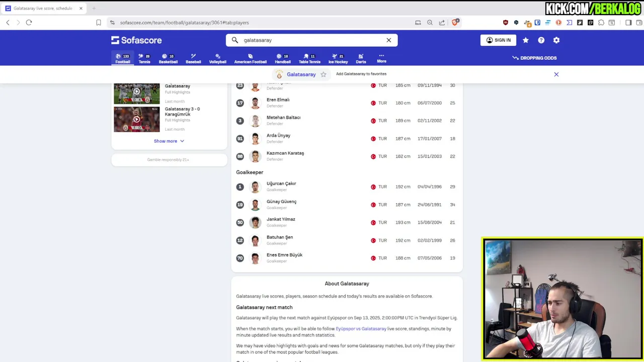This screenshot has width=644, height=362.
Task: Expand the More sports menu
Action: pos(381,58)
